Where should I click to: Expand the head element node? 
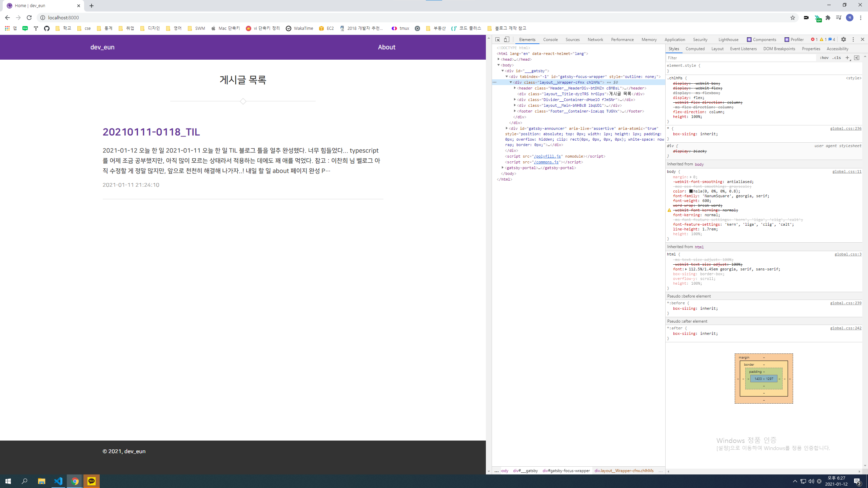click(499, 59)
